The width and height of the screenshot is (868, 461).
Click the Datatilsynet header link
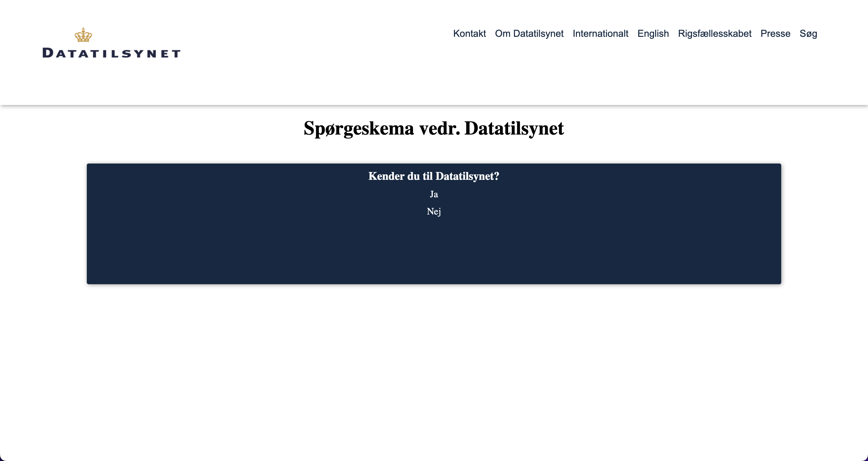pyautogui.click(x=111, y=43)
